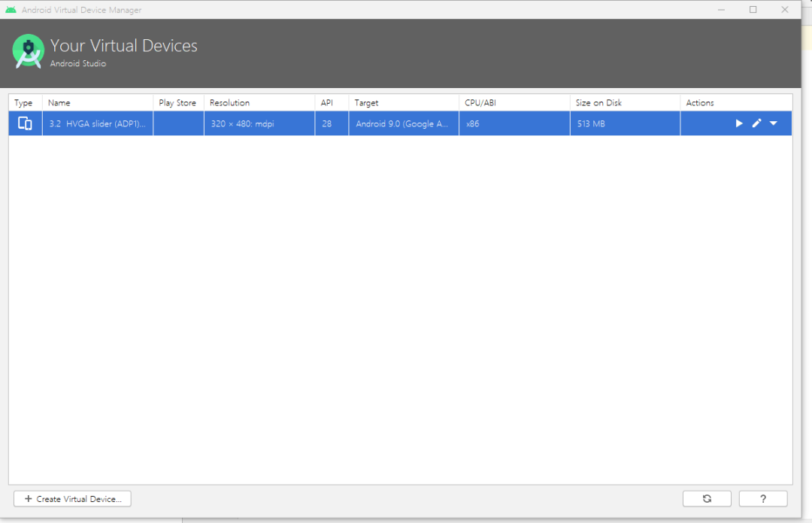Launch the HVGA slider AVD with play icon

[739, 123]
